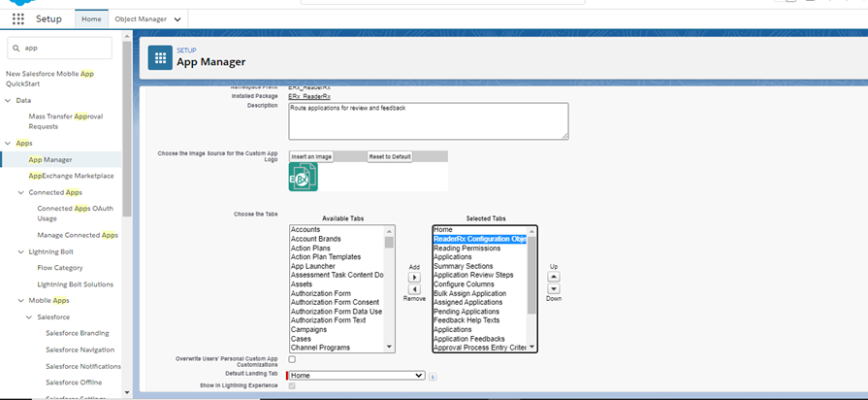The image size is (868, 400).
Task: Click the Add arrow button
Action: click(x=415, y=277)
